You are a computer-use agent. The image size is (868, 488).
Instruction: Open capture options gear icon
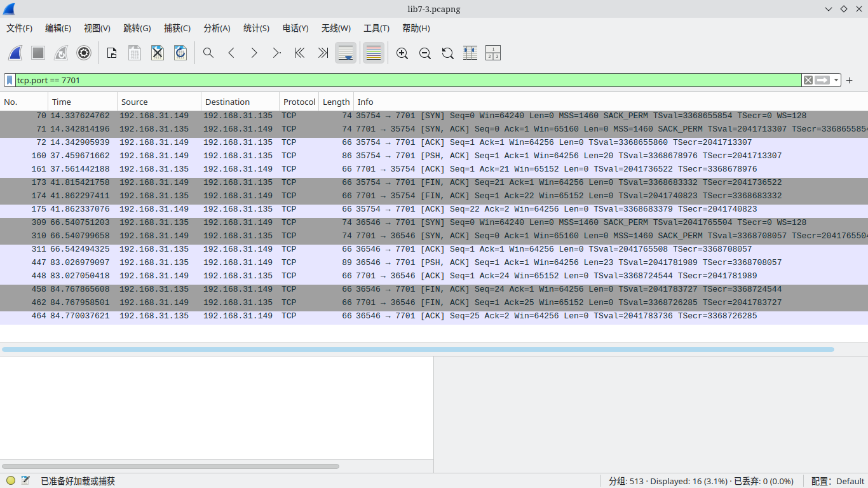click(84, 53)
